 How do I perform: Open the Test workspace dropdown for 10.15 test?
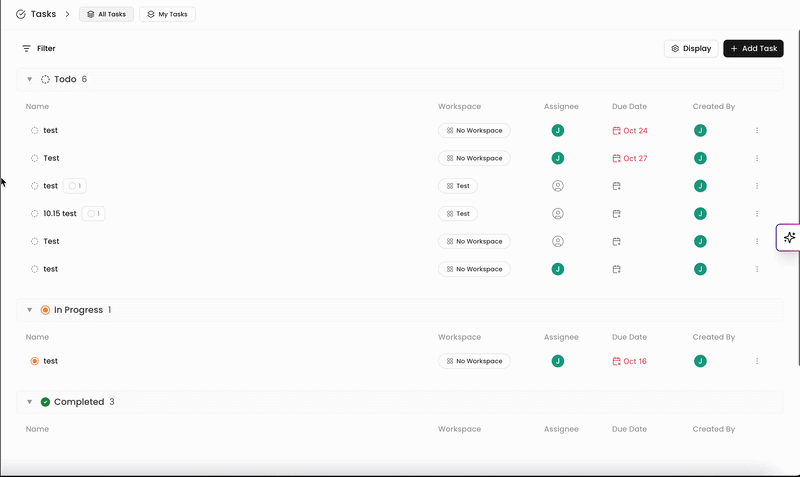[x=458, y=214]
